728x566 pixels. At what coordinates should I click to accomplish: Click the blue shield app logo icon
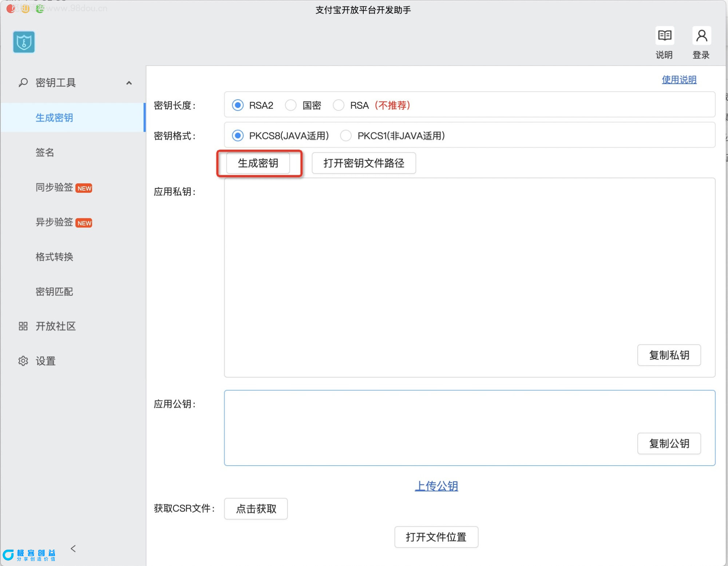tap(24, 42)
